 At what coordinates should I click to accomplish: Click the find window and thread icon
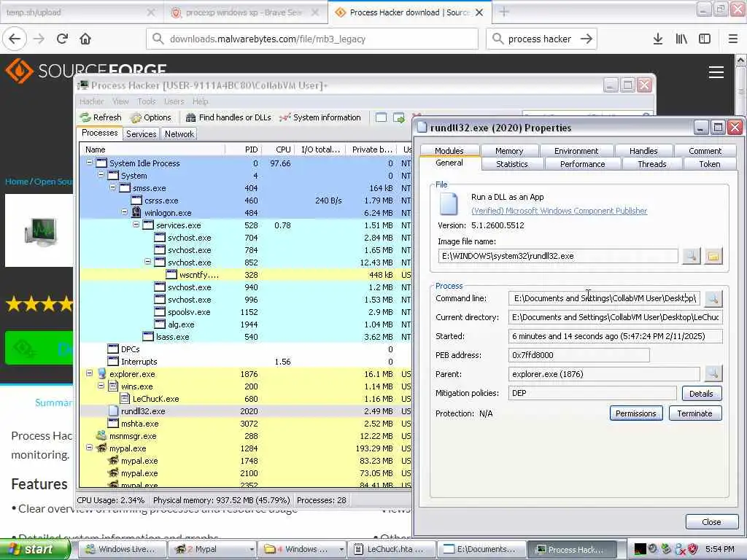click(399, 117)
